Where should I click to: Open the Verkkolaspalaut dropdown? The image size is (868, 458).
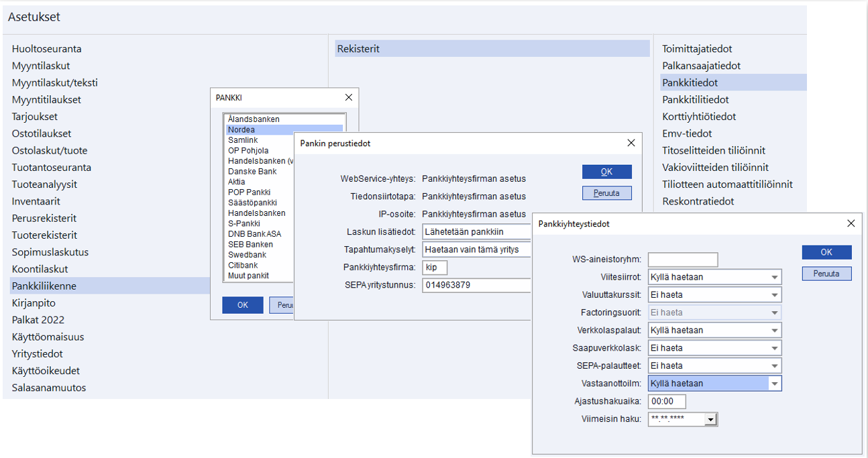tap(775, 331)
